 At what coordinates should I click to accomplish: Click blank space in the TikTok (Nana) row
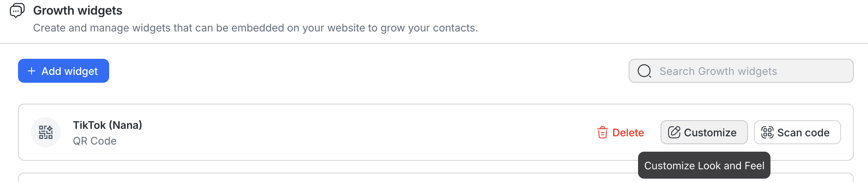(x=356, y=133)
